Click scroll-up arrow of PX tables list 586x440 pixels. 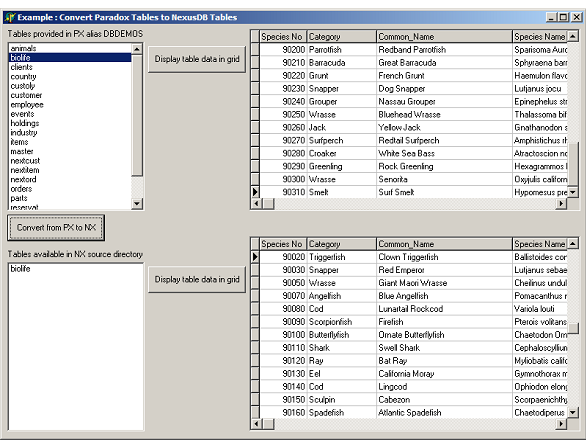pos(137,49)
